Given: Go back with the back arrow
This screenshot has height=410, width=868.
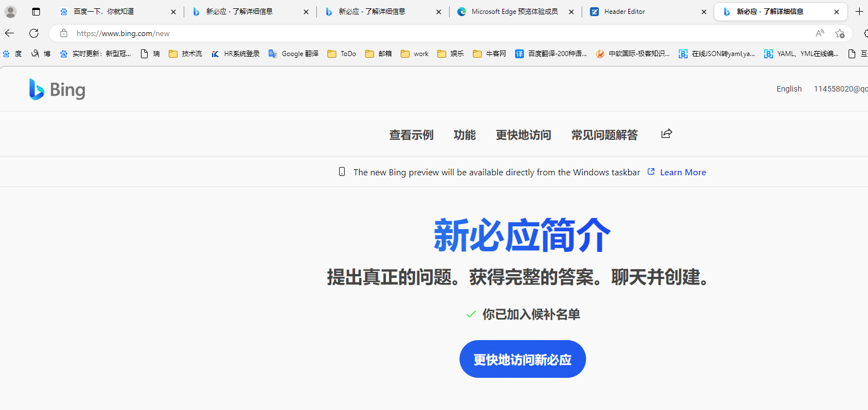Looking at the screenshot, I should click(x=9, y=33).
